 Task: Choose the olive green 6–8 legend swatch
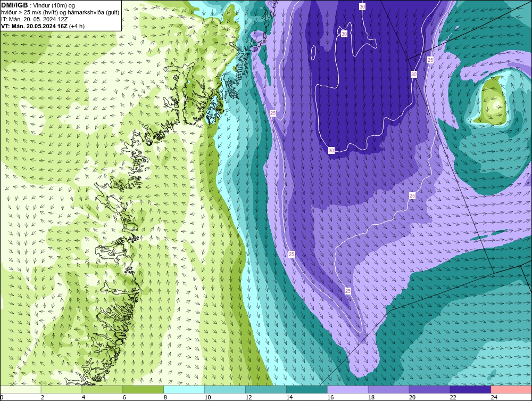[143, 389]
